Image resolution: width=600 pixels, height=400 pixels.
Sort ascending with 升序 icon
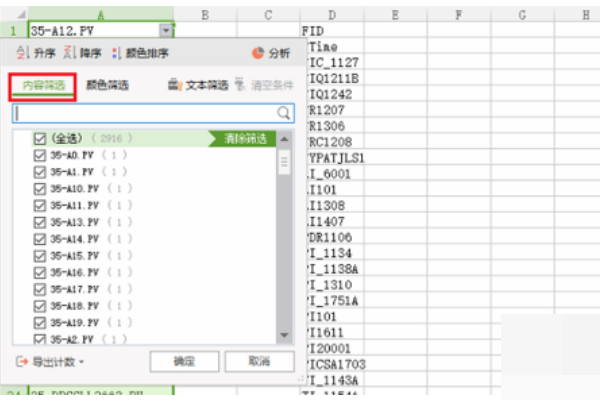[x=36, y=52]
